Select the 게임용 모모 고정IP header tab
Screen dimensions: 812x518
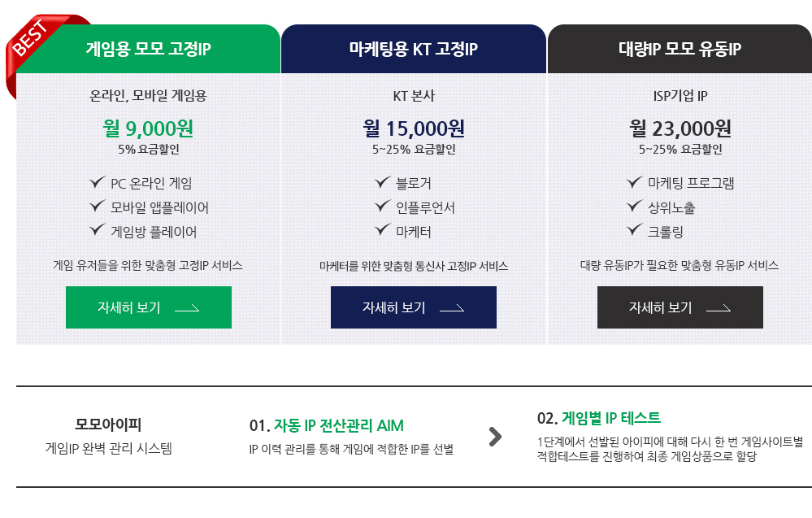[148, 49]
